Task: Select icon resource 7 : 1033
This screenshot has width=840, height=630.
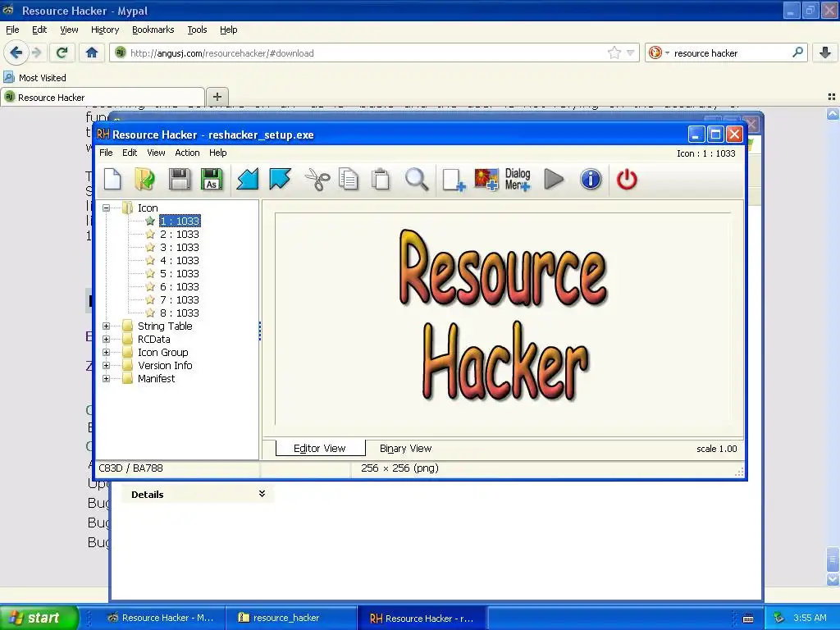Action: click(x=180, y=300)
